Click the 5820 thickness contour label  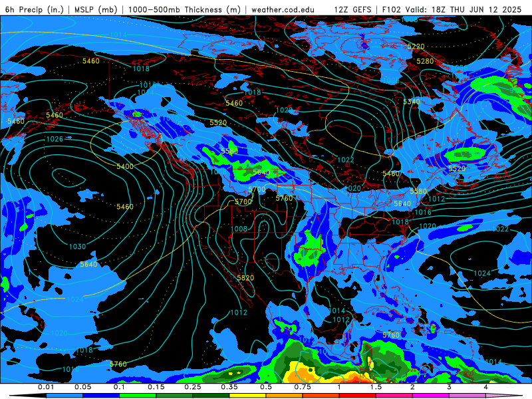click(245, 278)
